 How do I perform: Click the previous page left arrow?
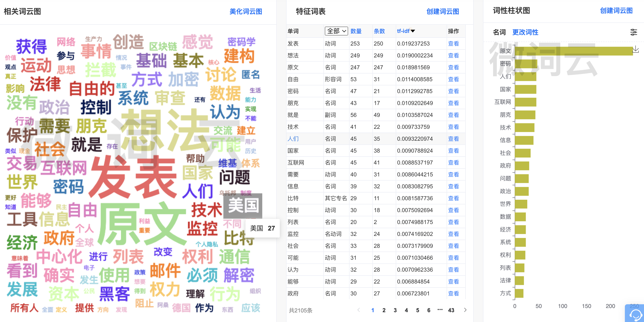[x=358, y=310]
